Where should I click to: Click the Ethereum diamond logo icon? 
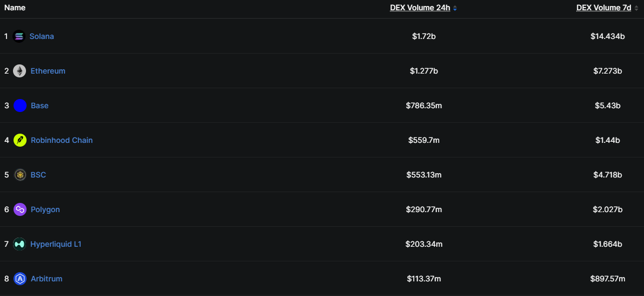click(19, 71)
